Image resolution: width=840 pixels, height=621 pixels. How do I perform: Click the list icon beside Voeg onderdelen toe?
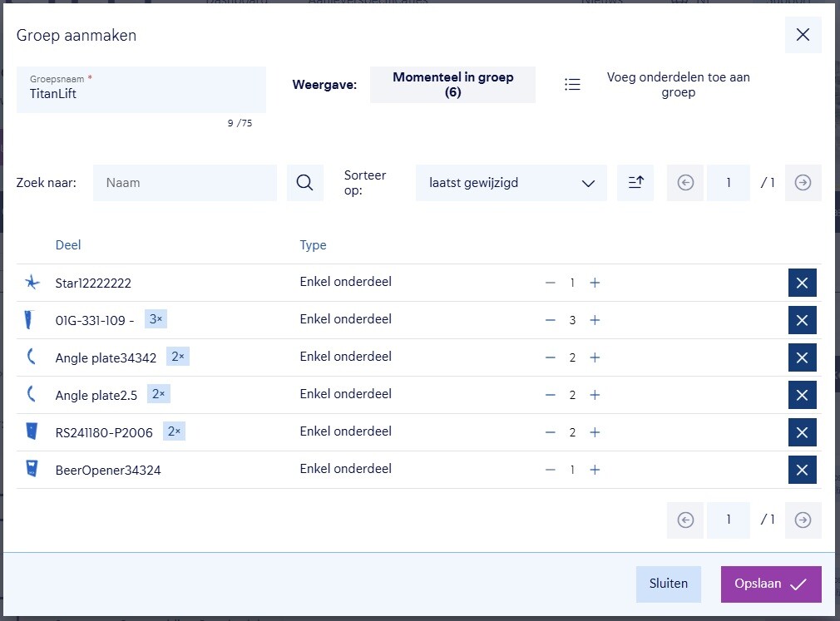point(572,85)
